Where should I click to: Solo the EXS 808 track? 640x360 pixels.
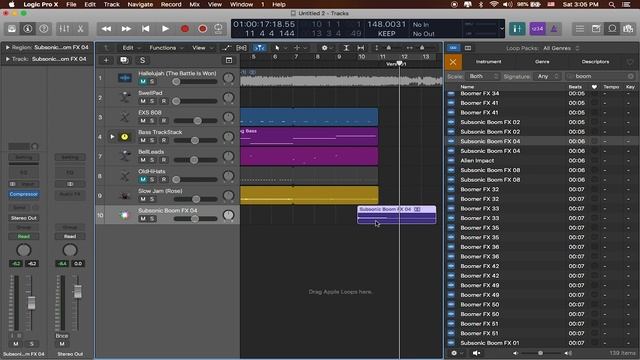[x=152, y=120]
